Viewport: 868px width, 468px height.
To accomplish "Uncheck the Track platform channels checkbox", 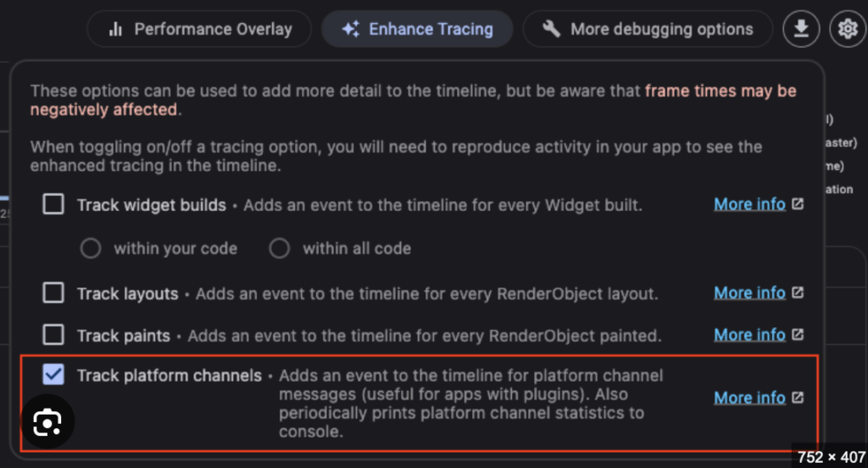I will tap(53, 375).
